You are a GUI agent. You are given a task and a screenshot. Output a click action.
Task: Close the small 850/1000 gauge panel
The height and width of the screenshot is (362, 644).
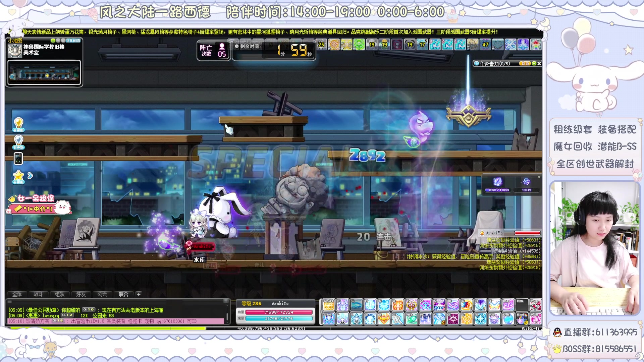[539, 177]
